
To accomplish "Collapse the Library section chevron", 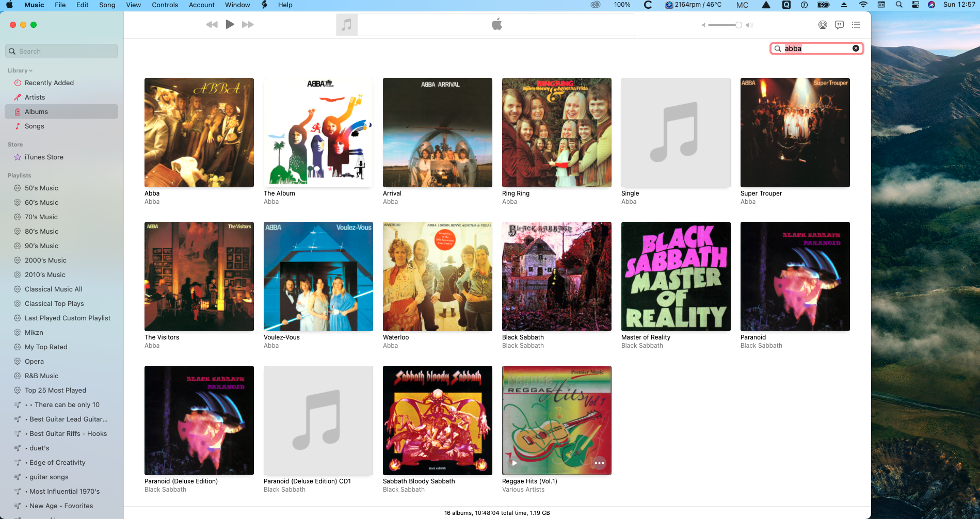I will [31, 71].
